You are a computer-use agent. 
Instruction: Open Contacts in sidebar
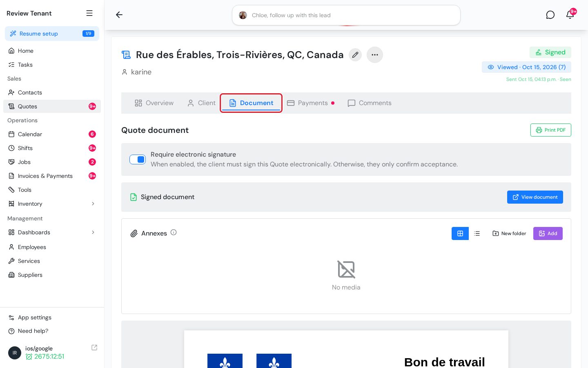[52, 92]
